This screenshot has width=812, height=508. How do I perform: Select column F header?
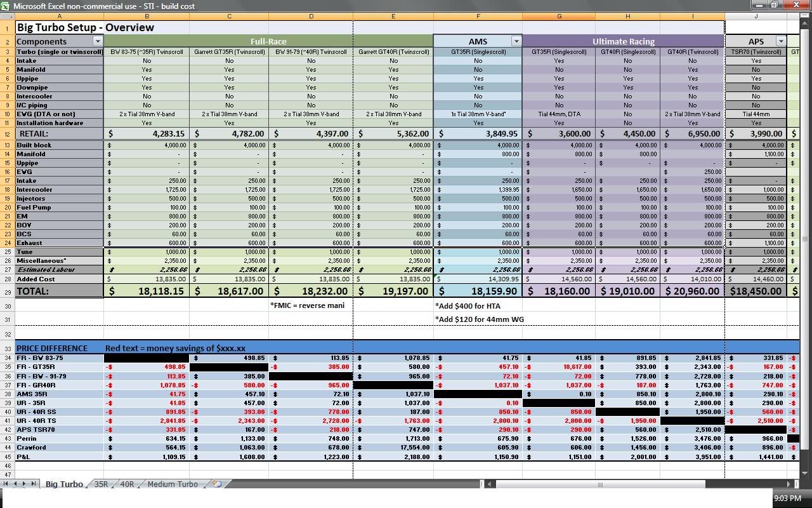click(478, 17)
